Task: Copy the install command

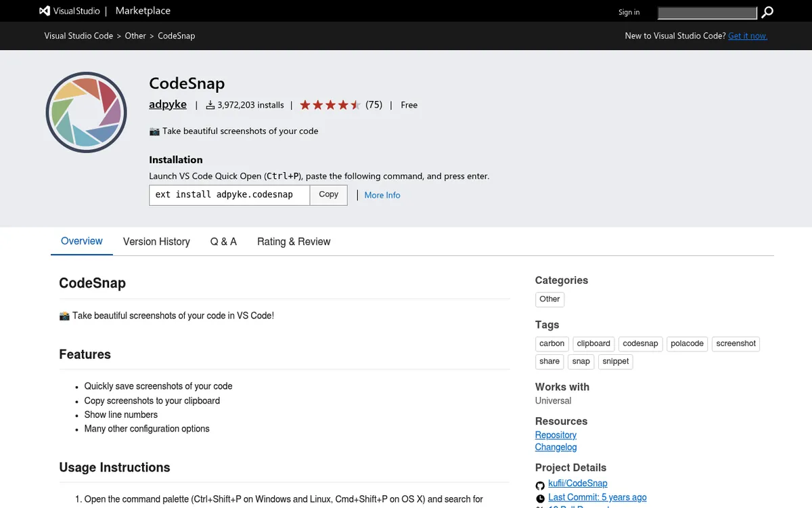Action: [x=328, y=195]
